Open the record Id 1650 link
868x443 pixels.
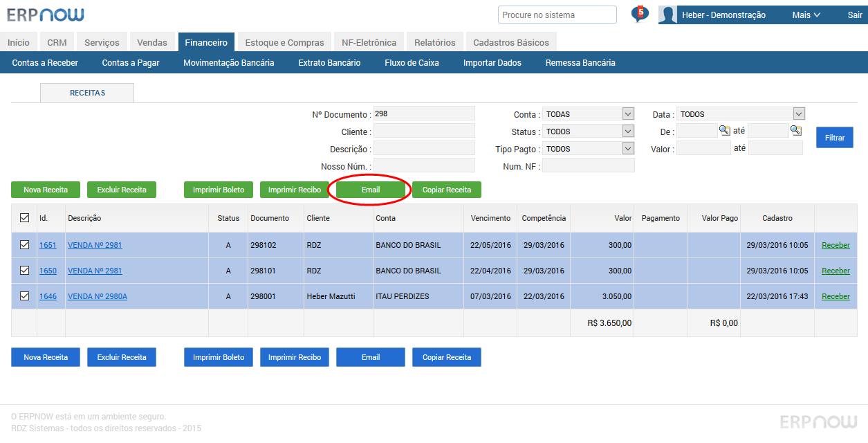[x=48, y=271]
